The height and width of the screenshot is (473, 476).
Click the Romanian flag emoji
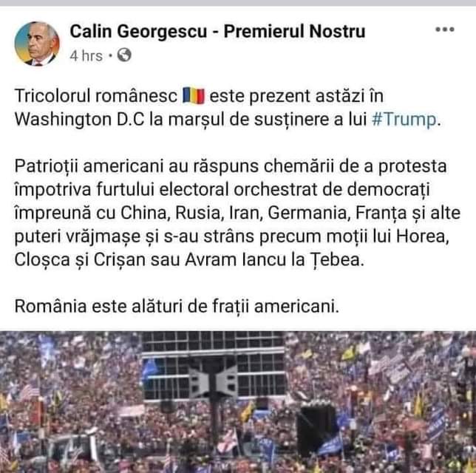194,96
